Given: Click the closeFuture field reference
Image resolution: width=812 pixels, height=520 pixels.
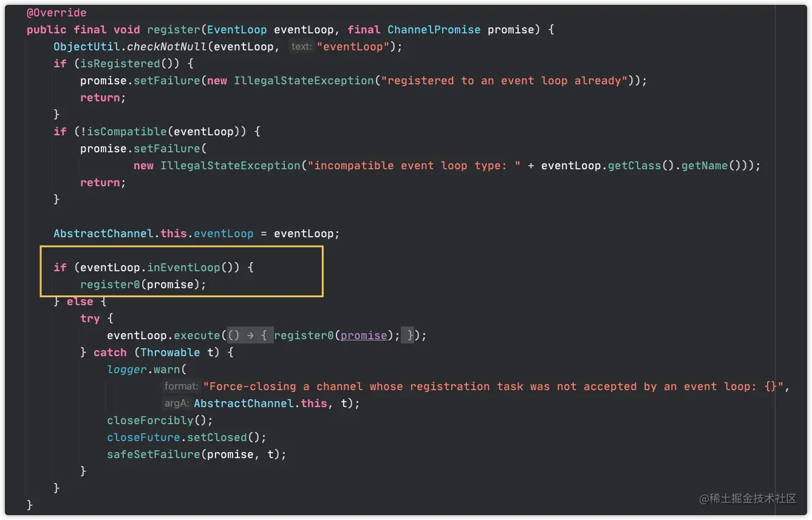Looking at the screenshot, I should [x=143, y=437].
